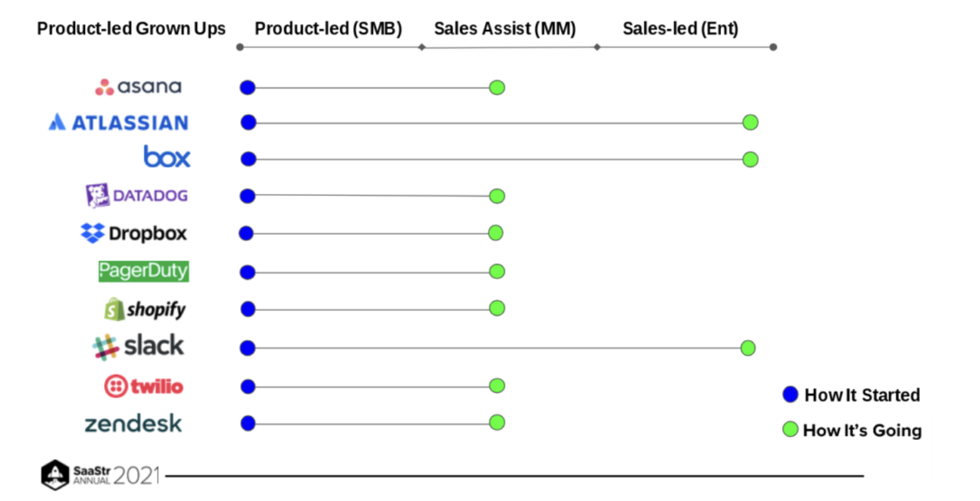Select the Box logo
This screenshot has width=980, height=501.
click(167, 157)
